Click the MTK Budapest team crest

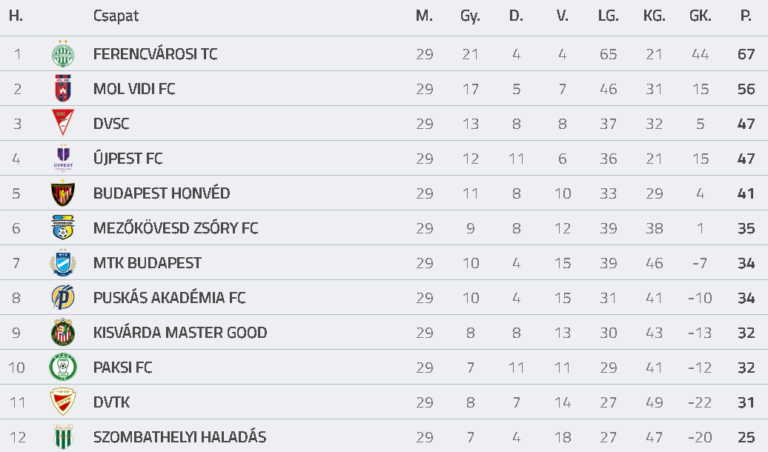point(63,263)
